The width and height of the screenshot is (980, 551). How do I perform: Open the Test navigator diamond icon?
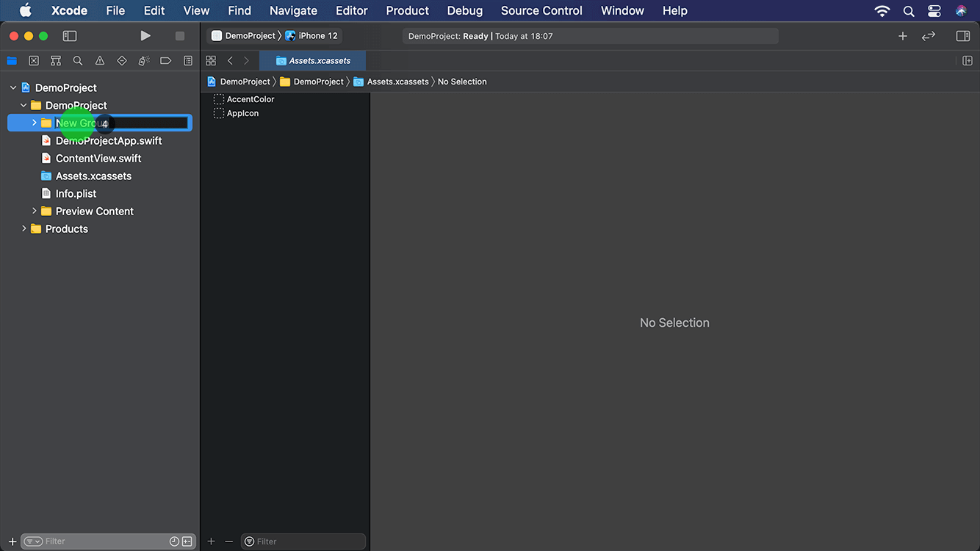click(122, 61)
